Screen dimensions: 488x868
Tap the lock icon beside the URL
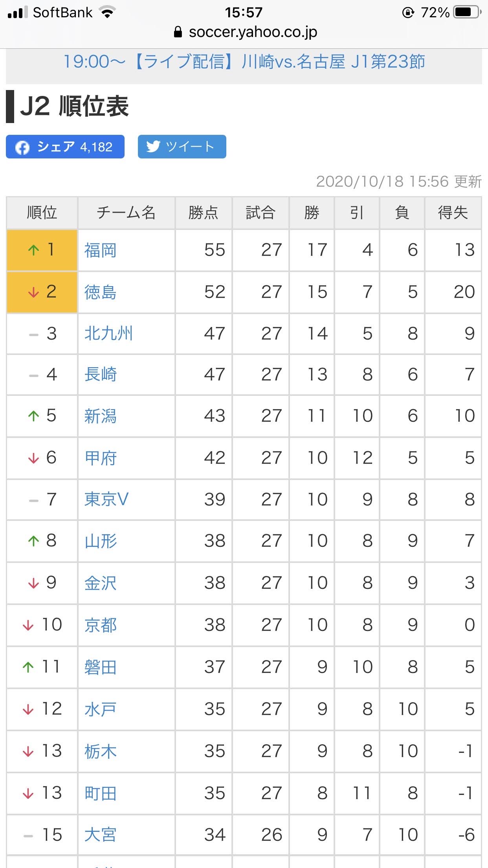[x=178, y=32]
